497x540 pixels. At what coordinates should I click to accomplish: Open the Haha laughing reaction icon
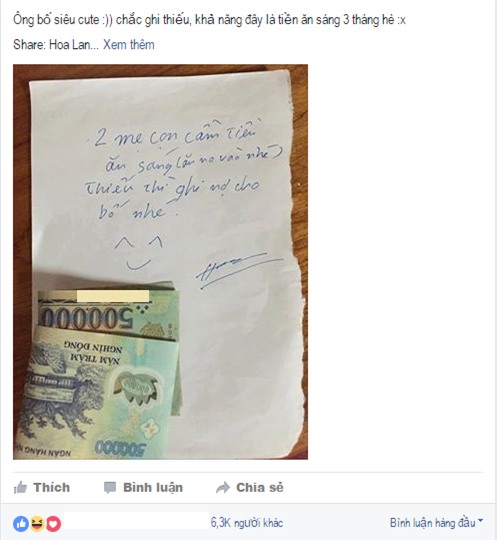click(37, 524)
